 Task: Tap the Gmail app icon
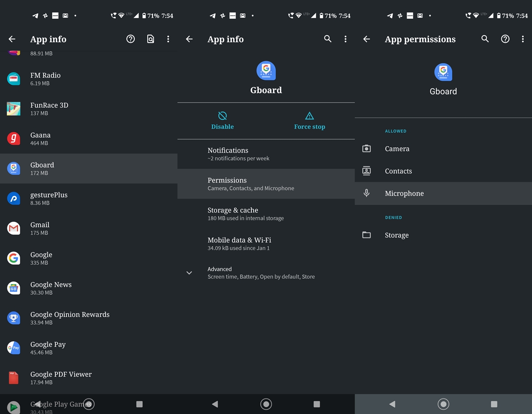click(14, 228)
